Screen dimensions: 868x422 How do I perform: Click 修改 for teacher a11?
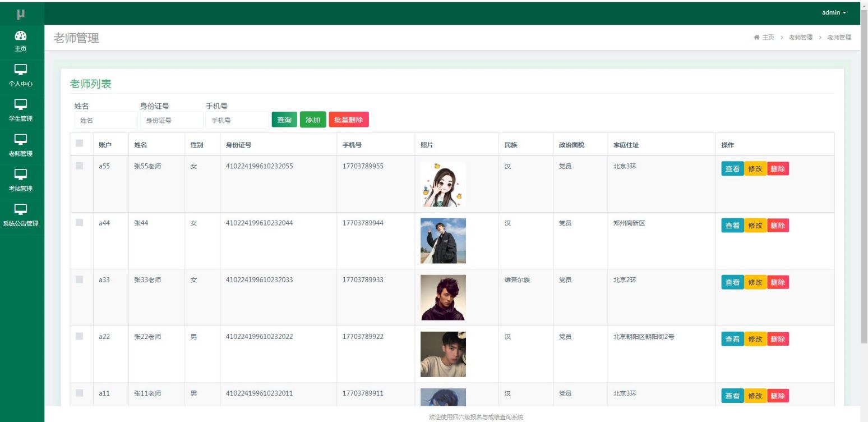pos(755,396)
